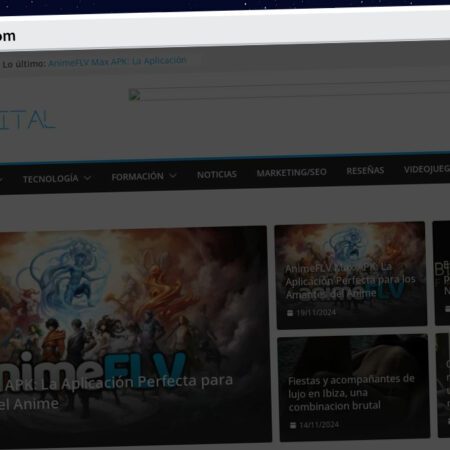The width and height of the screenshot is (450, 450).
Task: Click the 14/11/2024 post date
Action: coord(319,425)
